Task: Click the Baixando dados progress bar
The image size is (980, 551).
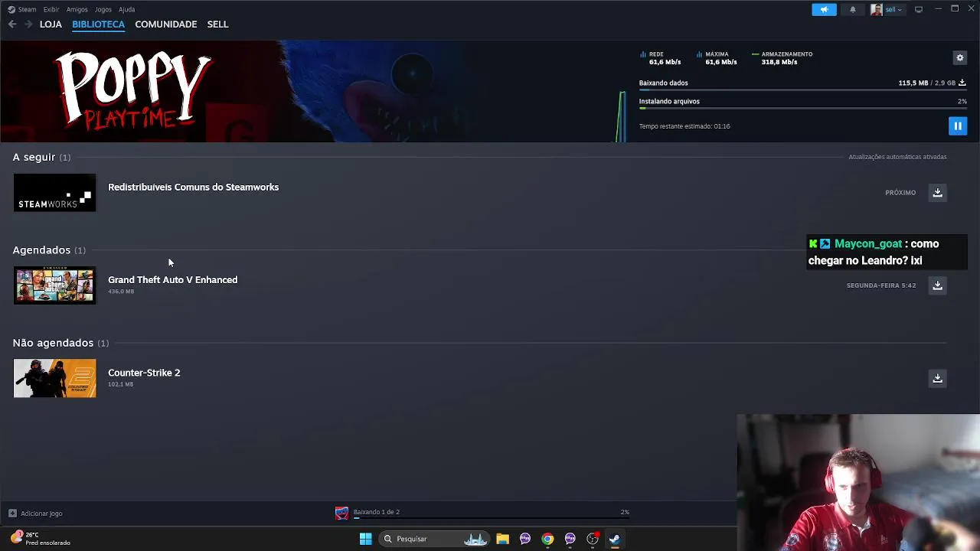Action: [x=802, y=90]
